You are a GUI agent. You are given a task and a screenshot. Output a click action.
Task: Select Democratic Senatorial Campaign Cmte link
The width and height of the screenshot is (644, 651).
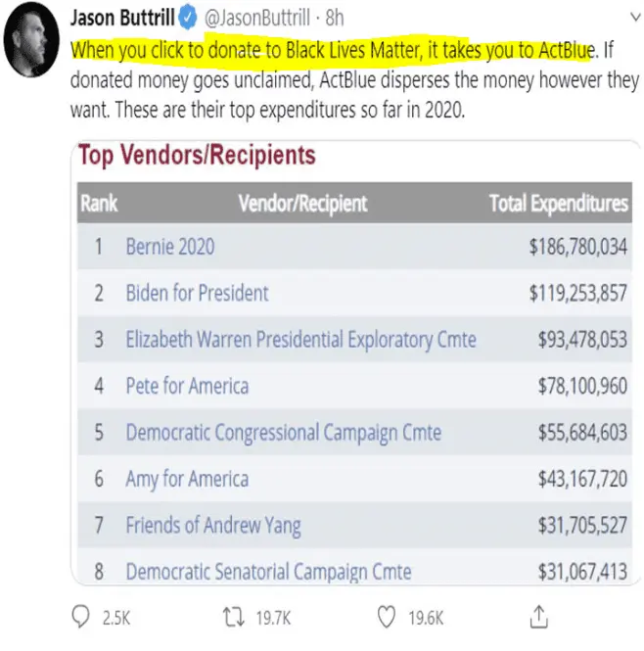pyautogui.click(x=268, y=571)
